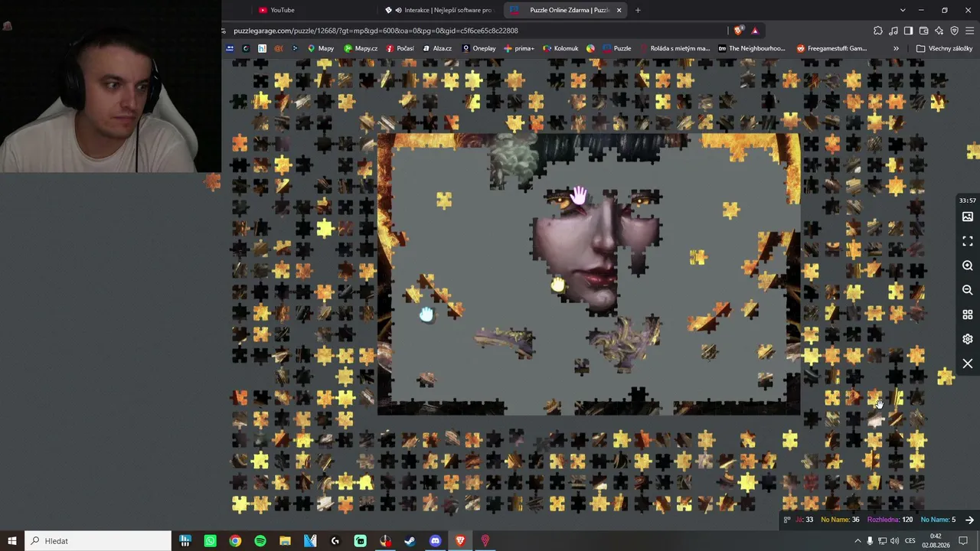The height and width of the screenshot is (551, 980).
Task: Open the Oneplay bookmark
Action: (479, 48)
